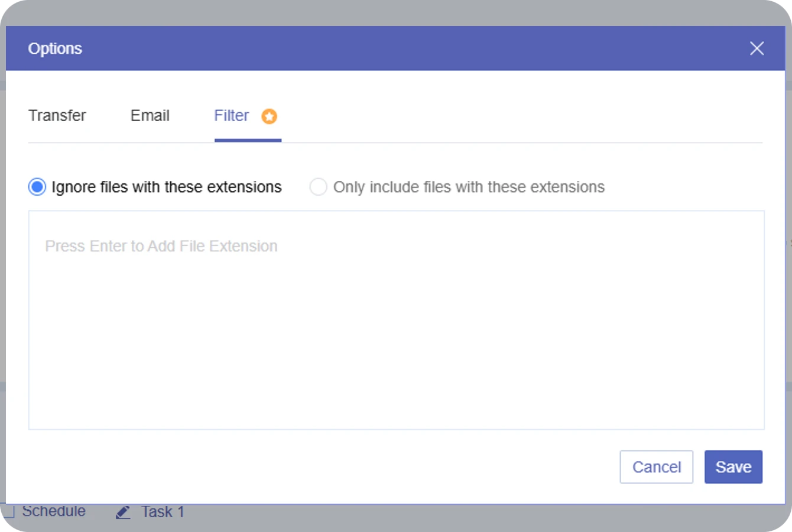Screen dimensions: 792x532
Task: Cancel the options changes
Action: click(657, 467)
